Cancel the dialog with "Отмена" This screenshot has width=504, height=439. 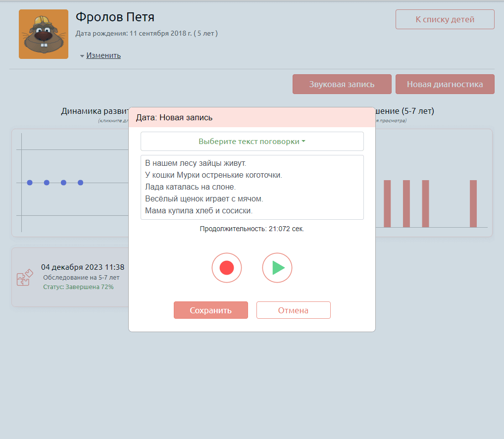(x=293, y=310)
